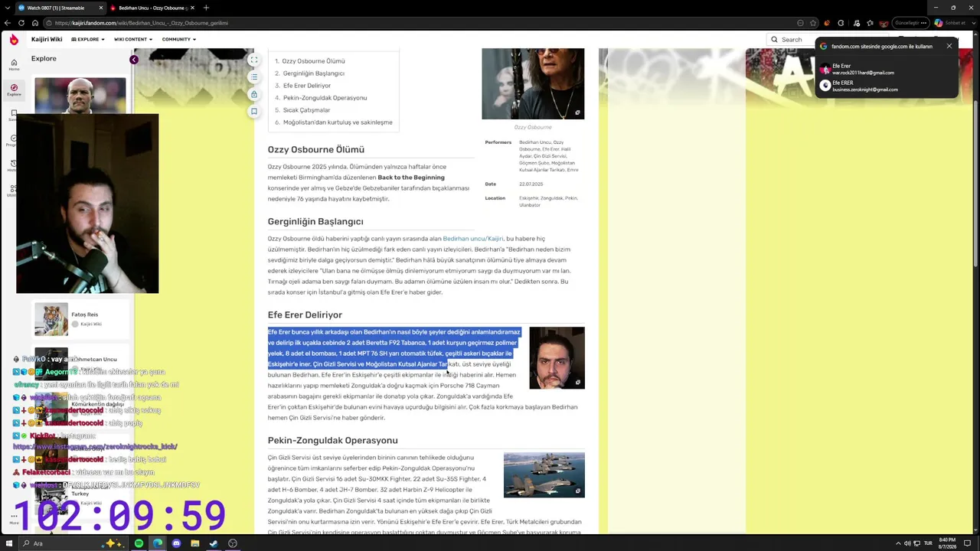Open the table of contents list tool

(254, 77)
